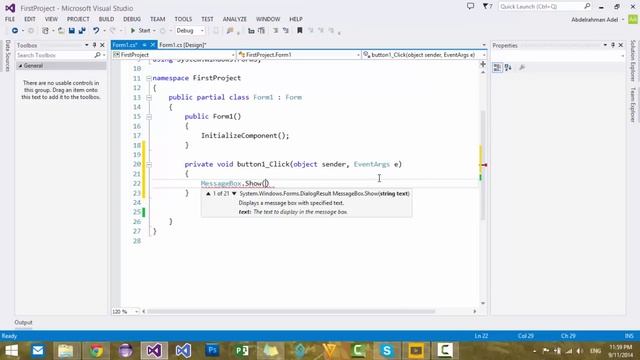Collapse the namespace FirstProject code block
Viewport: 640px width, 360px height.
(x=149, y=78)
